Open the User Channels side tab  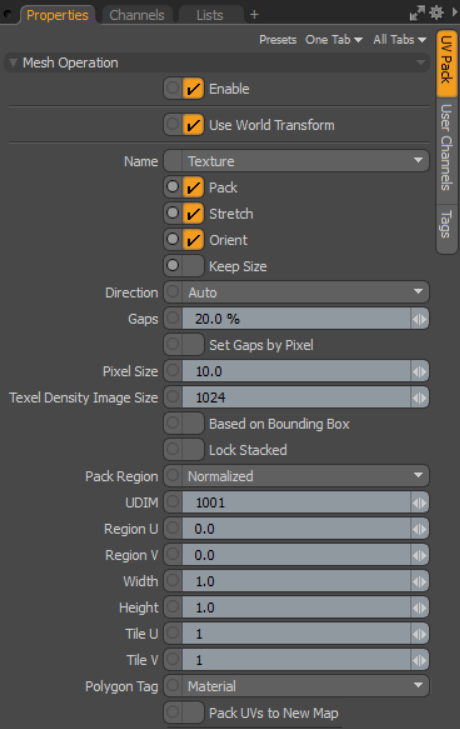[446, 147]
